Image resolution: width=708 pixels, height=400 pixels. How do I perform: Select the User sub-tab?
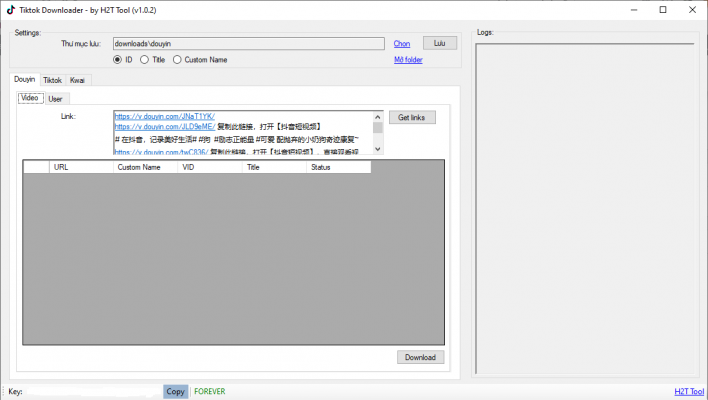pos(56,99)
